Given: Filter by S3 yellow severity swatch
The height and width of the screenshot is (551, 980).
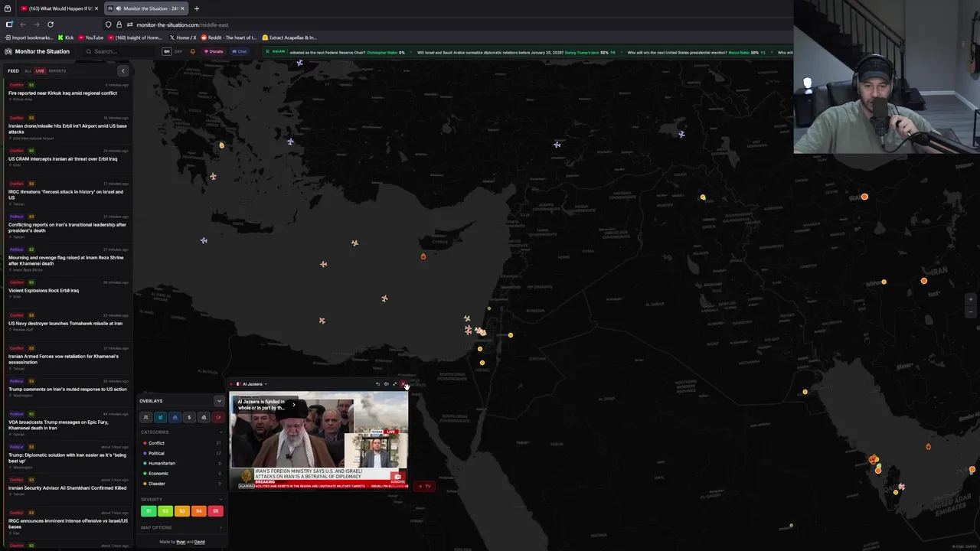Looking at the screenshot, I should point(181,510).
